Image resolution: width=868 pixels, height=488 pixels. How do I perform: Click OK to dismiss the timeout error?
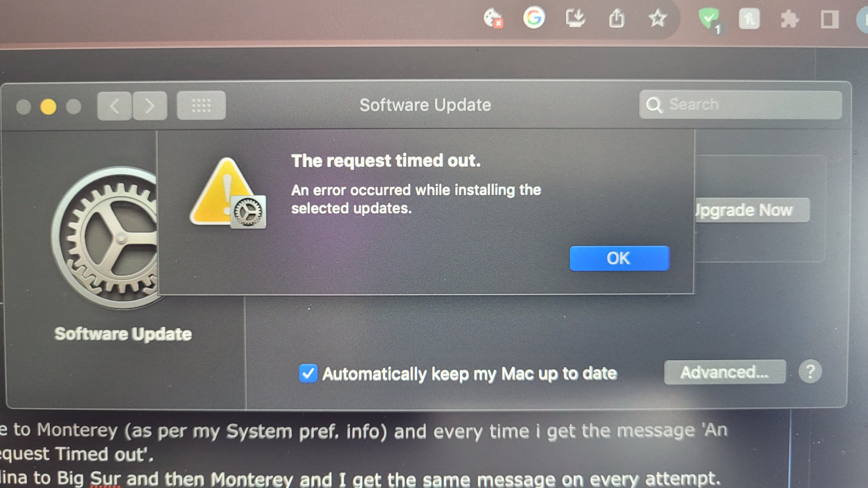619,259
